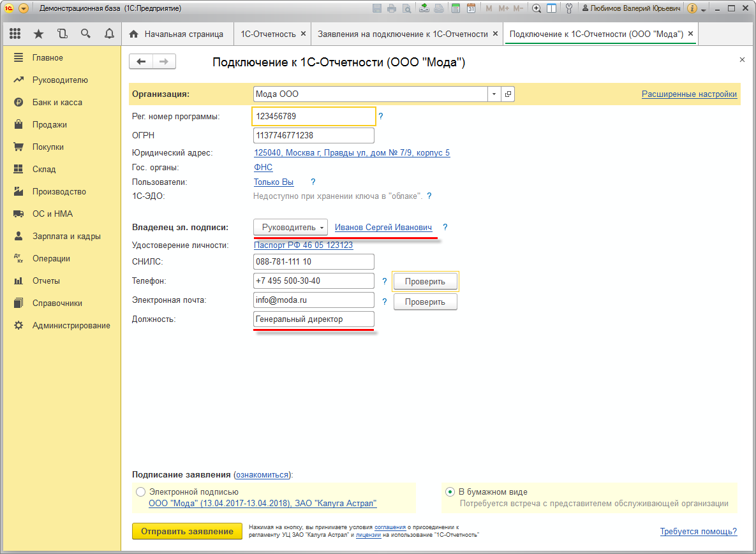
Task: Open Favorites star icon
Action: click(x=38, y=34)
